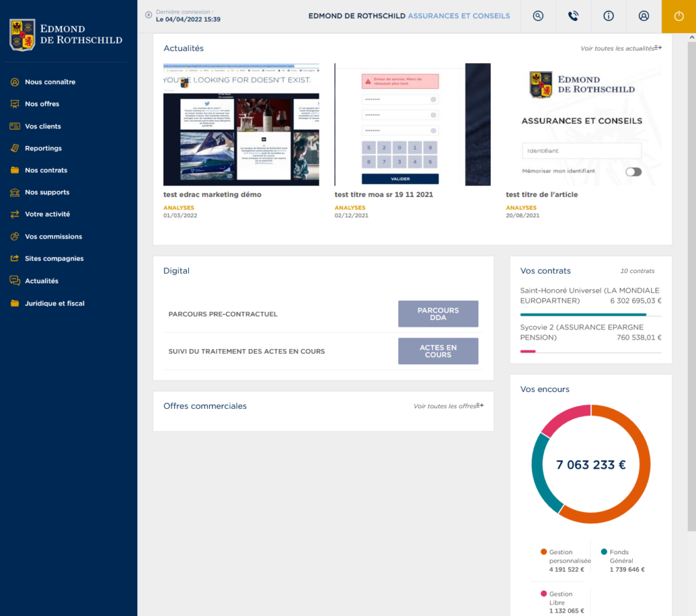
Task: Select Juridique et fiscal menu item
Action: [54, 304]
